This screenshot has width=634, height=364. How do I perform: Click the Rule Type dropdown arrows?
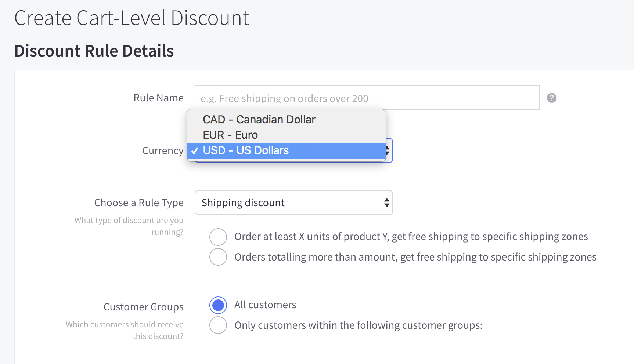pyautogui.click(x=386, y=203)
